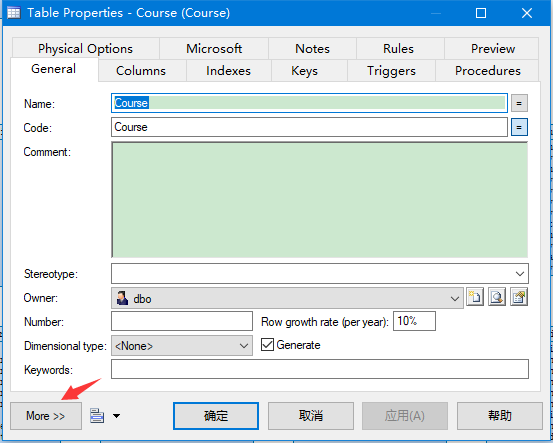Image resolution: width=553 pixels, height=443 pixels.
Task: Go to the Preview tab
Action: pyautogui.click(x=493, y=49)
